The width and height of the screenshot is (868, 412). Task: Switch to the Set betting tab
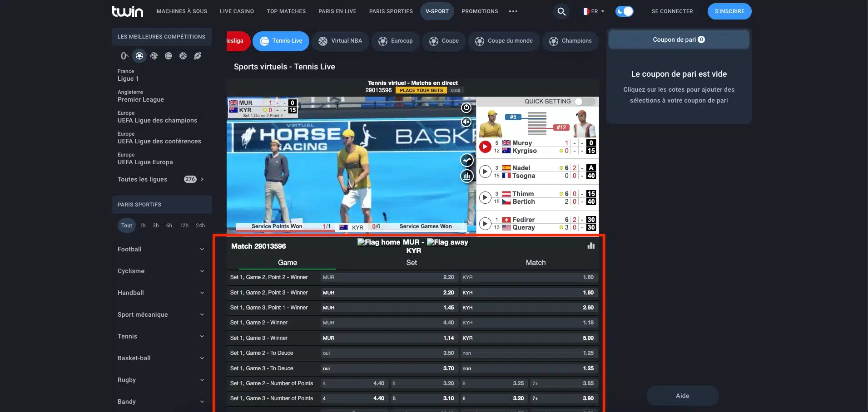click(412, 263)
